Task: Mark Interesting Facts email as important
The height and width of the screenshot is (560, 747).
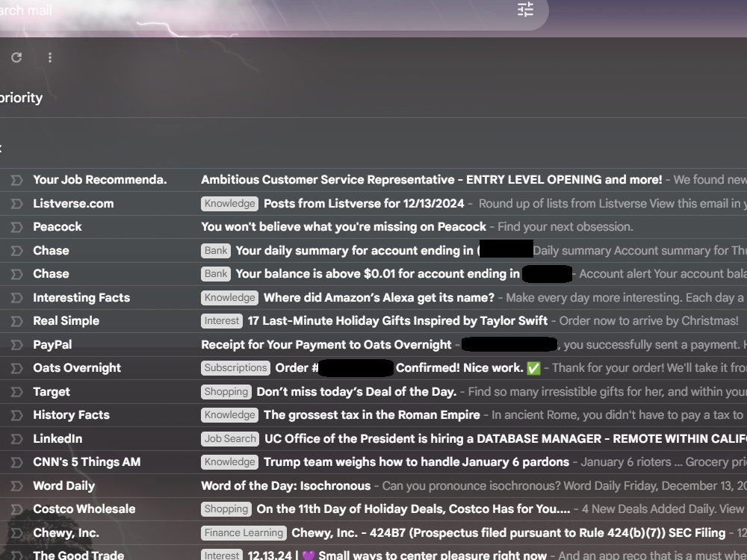Action: tap(16, 298)
